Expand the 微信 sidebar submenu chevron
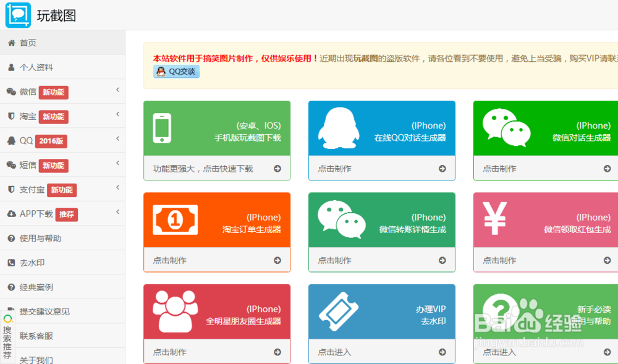618x364 pixels. [117, 90]
